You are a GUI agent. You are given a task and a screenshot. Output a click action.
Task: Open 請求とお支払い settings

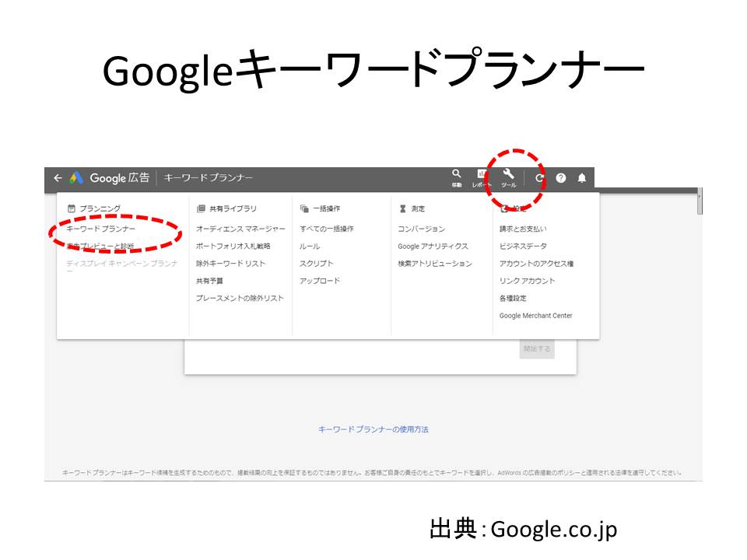pyautogui.click(x=523, y=229)
